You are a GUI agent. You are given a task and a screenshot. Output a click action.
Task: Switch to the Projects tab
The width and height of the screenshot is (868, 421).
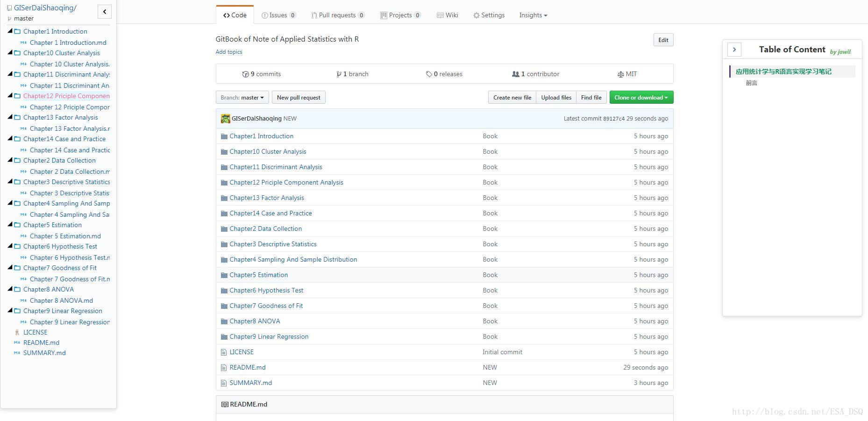(400, 15)
